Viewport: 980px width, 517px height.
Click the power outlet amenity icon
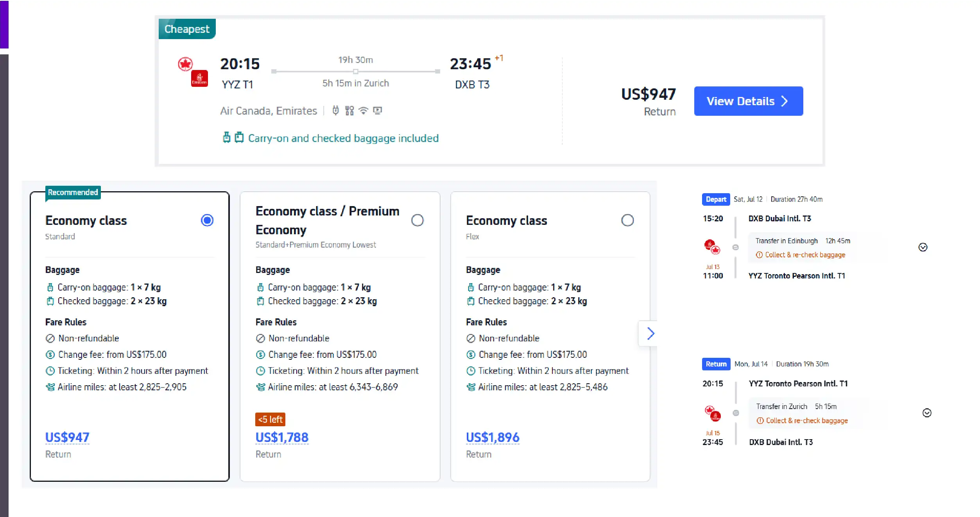[335, 111]
